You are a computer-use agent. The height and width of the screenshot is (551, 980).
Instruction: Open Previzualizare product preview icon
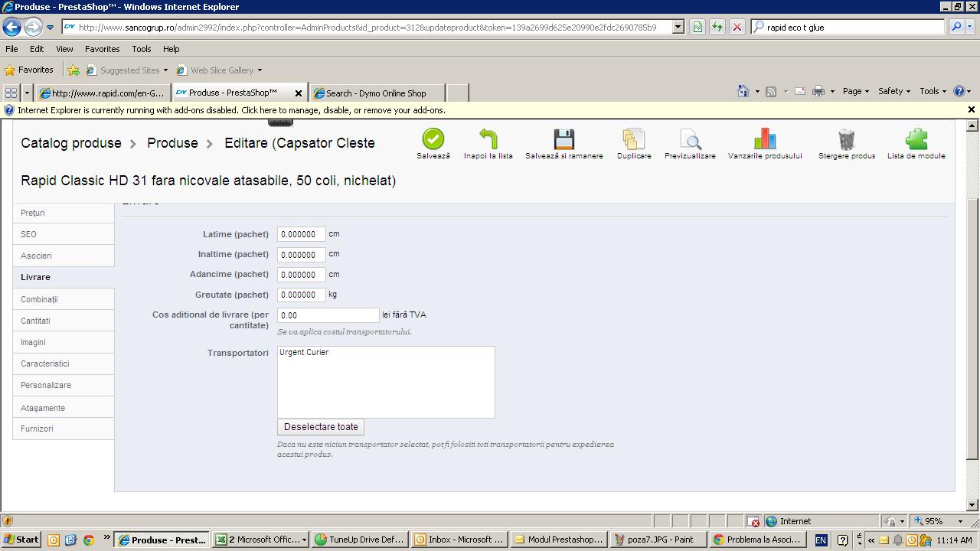pos(690,139)
